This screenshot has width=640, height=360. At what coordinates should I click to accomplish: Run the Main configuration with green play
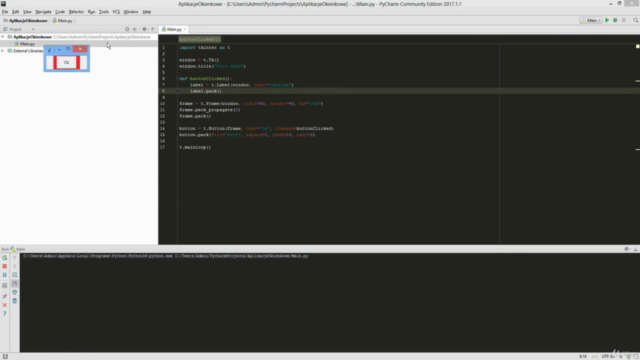click(607, 20)
